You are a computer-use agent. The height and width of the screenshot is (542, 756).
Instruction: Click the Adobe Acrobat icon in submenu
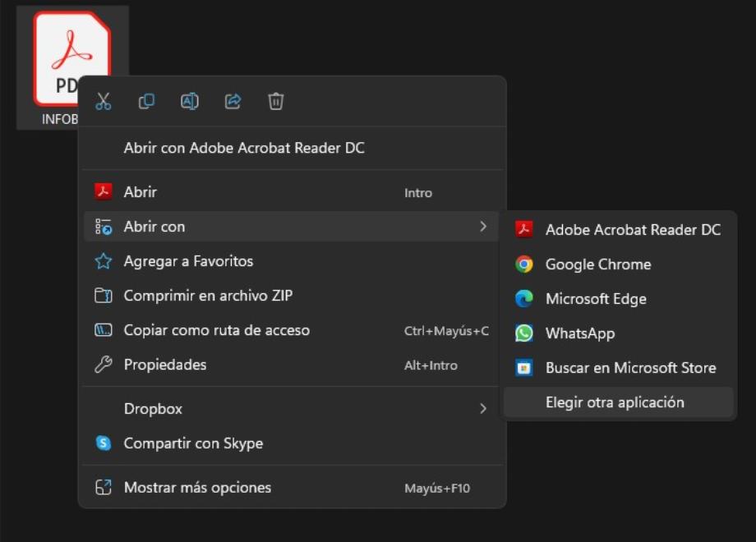(x=524, y=229)
